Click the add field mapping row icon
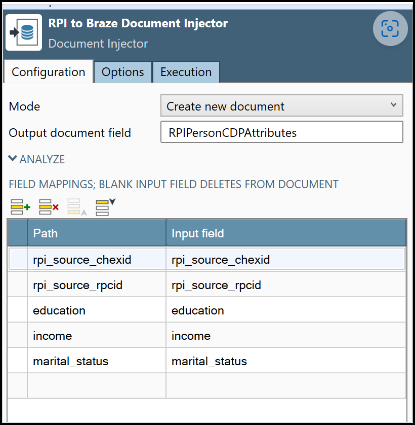 (x=20, y=207)
